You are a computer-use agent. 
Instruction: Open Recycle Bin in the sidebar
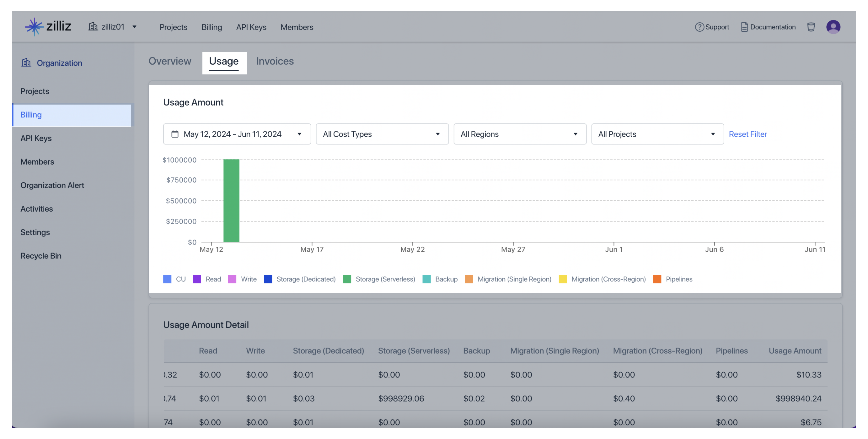[x=41, y=256]
